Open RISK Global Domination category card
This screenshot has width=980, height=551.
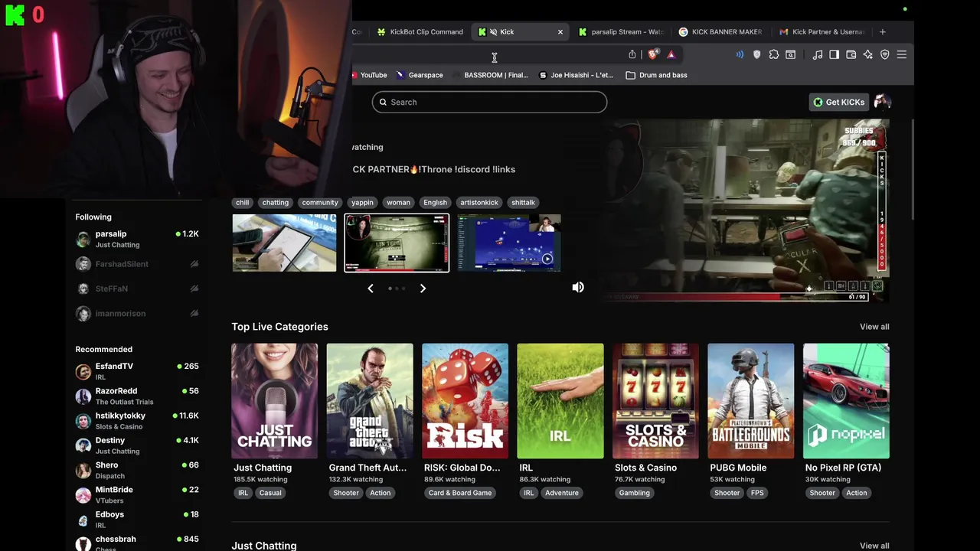[x=465, y=401]
